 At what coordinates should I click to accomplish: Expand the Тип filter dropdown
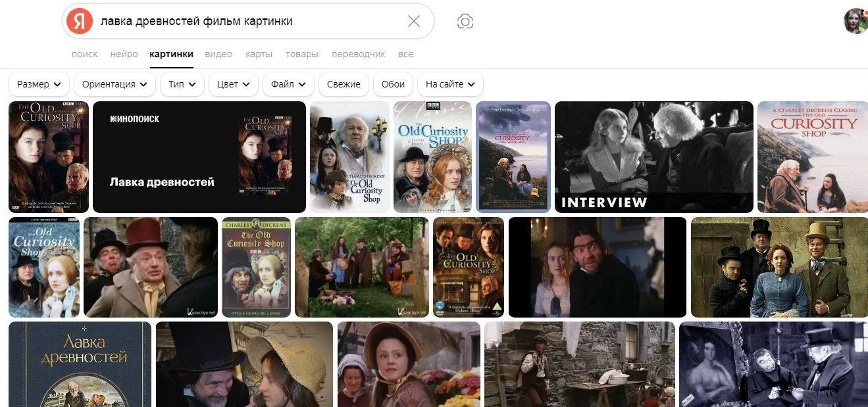click(x=182, y=84)
